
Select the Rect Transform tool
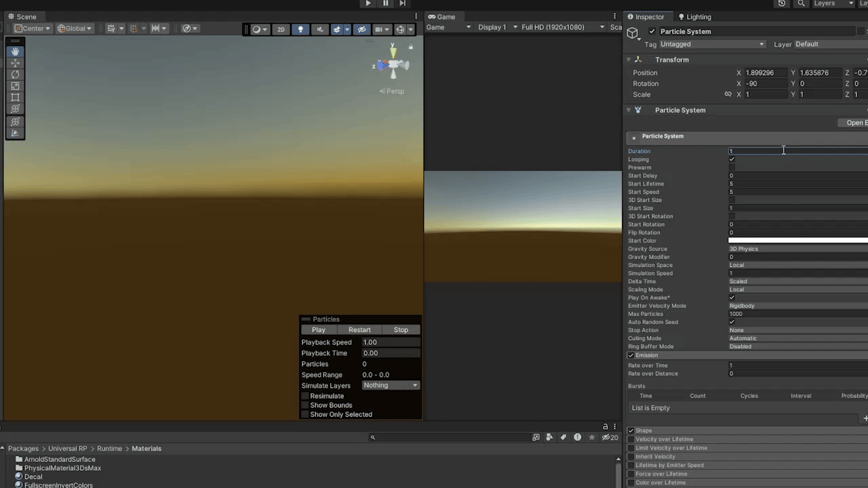(15, 98)
